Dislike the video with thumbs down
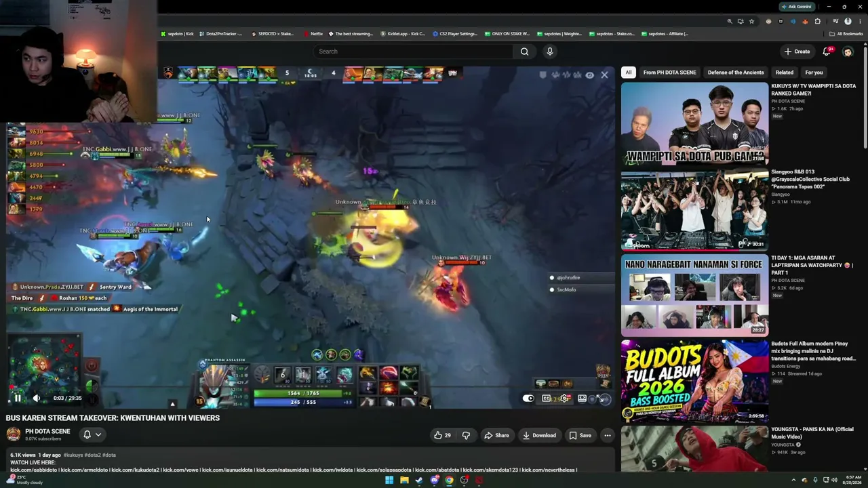This screenshot has width=868, height=488. tap(466, 435)
